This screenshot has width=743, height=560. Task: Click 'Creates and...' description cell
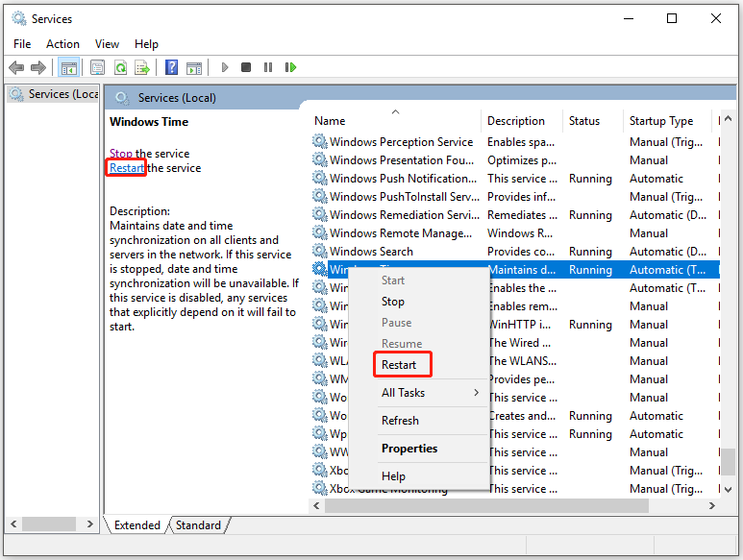[522, 416]
